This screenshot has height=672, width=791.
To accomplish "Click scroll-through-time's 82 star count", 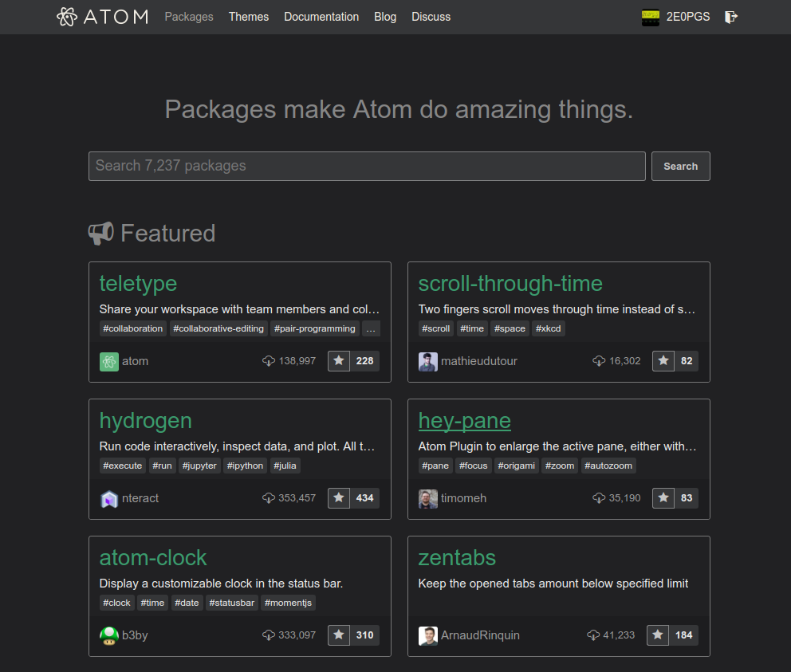I will click(687, 361).
